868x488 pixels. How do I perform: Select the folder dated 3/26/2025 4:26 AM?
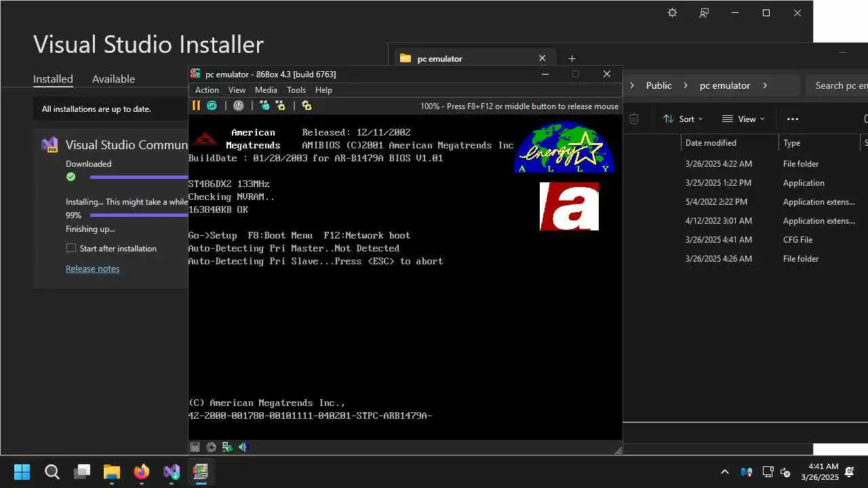(745, 259)
